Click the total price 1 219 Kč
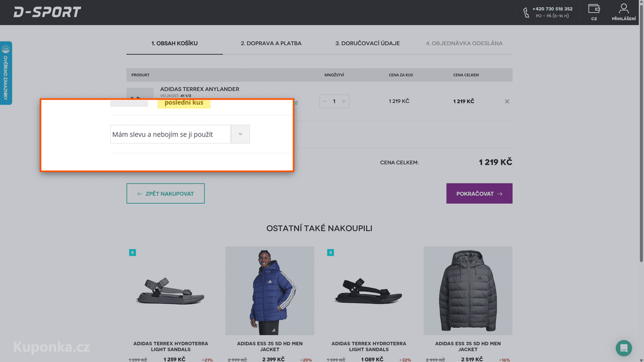 click(x=495, y=162)
